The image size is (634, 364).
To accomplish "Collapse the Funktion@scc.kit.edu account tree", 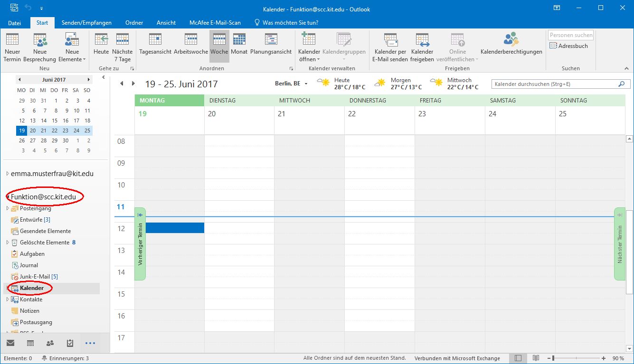I will [x=8, y=197].
